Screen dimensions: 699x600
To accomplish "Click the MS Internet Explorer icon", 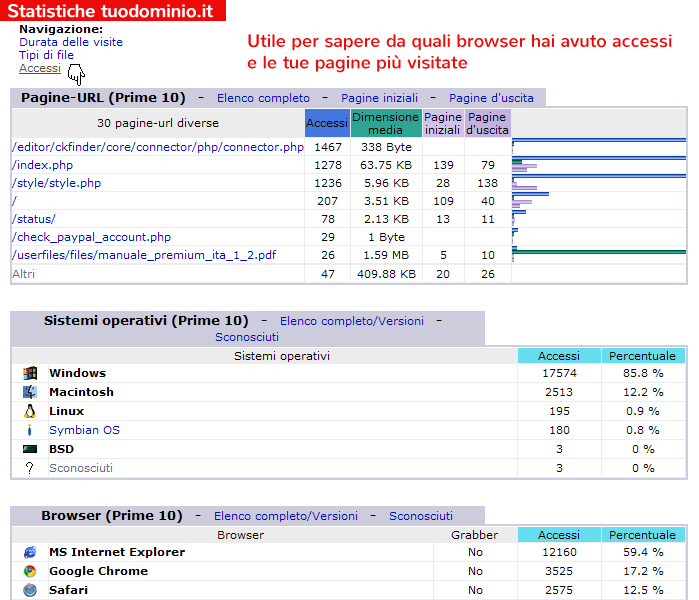I will pyautogui.click(x=30, y=552).
